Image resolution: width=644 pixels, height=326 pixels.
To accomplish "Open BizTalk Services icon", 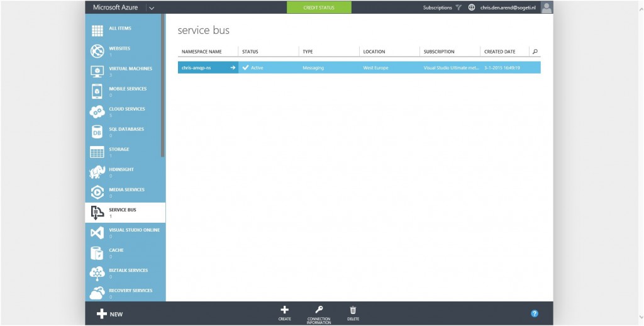I will pyautogui.click(x=97, y=273).
